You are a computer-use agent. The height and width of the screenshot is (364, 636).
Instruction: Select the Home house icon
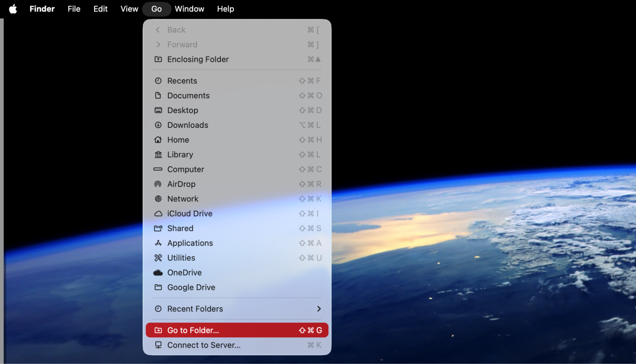pyautogui.click(x=158, y=140)
